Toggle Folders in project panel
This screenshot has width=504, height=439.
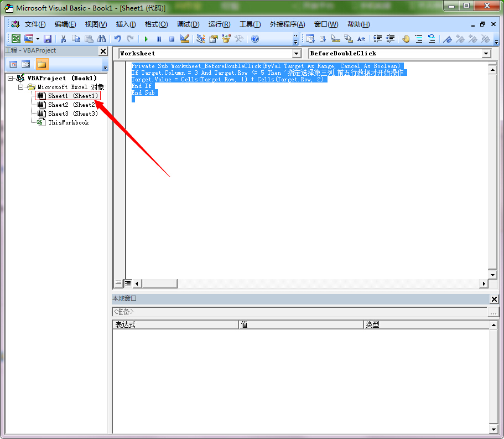(42, 64)
